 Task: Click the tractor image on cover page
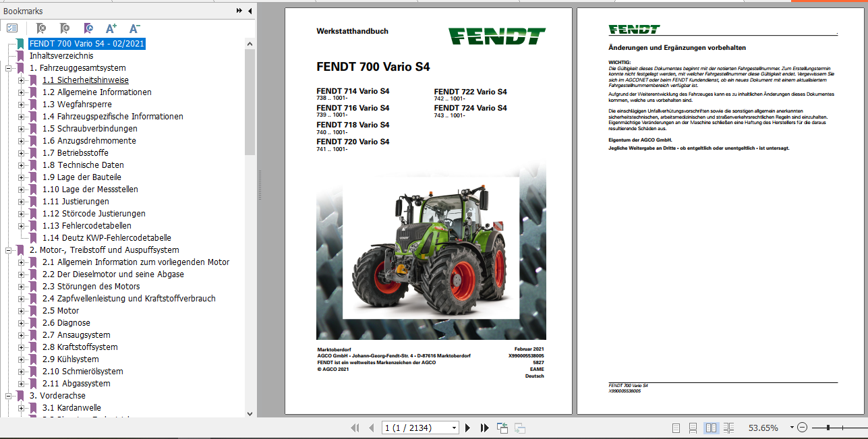[x=431, y=248]
